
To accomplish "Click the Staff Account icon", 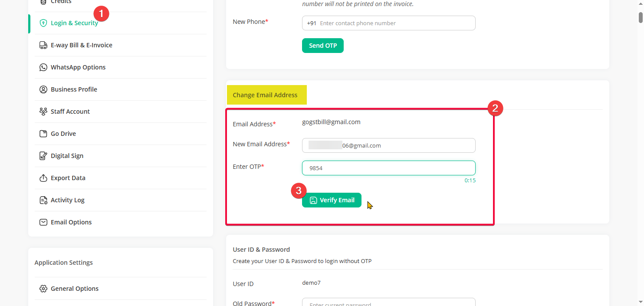I will point(43,112).
